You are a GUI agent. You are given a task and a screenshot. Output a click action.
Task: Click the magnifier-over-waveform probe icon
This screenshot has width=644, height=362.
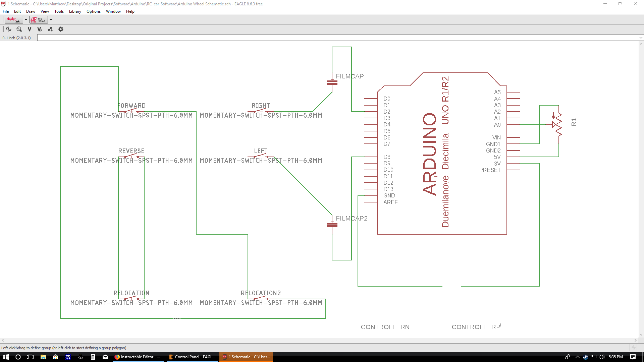coord(19,29)
